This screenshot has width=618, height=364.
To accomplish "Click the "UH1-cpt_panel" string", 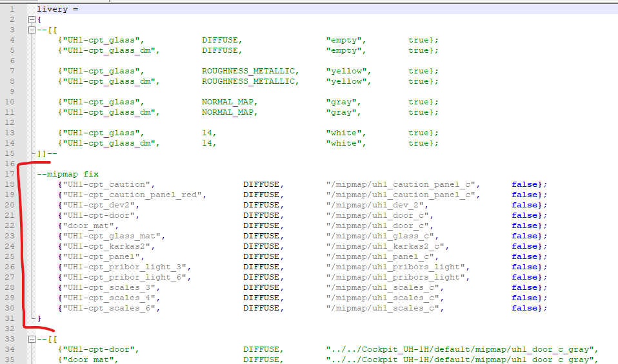I will (101, 256).
